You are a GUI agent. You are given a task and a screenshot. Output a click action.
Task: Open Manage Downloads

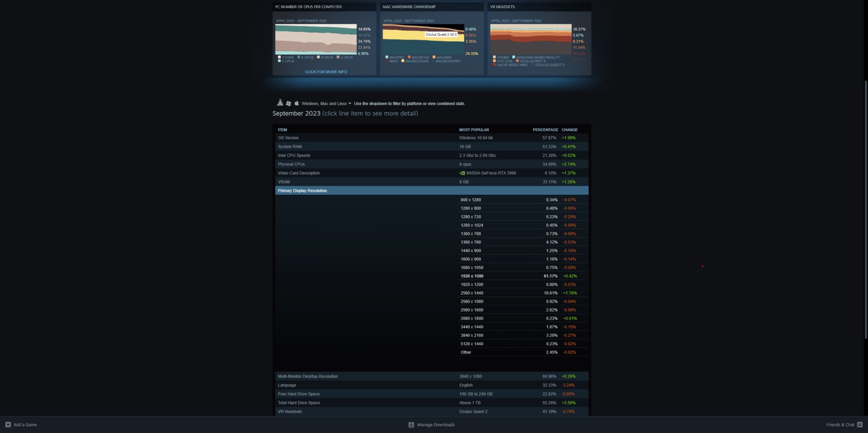click(x=432, y=424)
